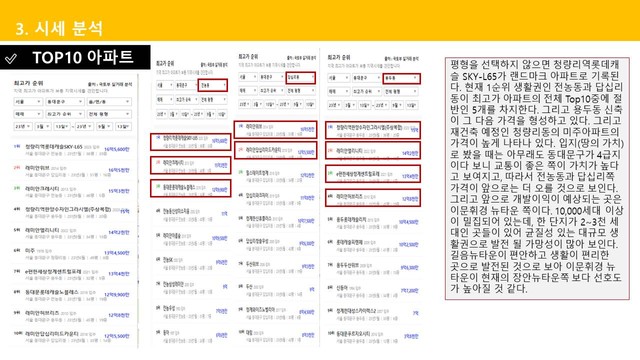The image size is (640, 360).
Task: Click the TOP10 아파트 heading
Action: point(83,58)
